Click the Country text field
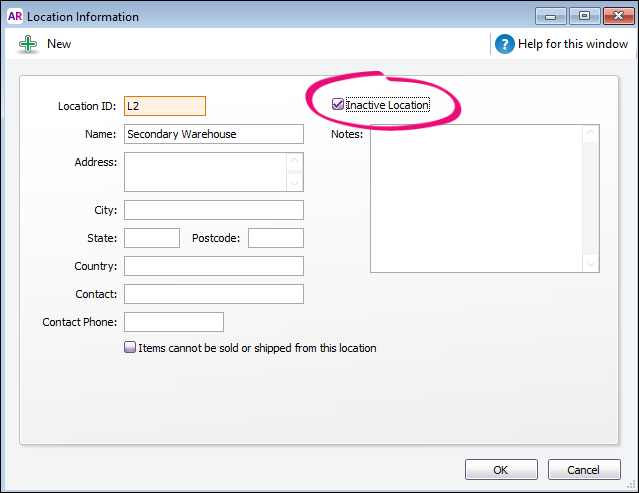This screenshot has height=493, width=639. 213,266
